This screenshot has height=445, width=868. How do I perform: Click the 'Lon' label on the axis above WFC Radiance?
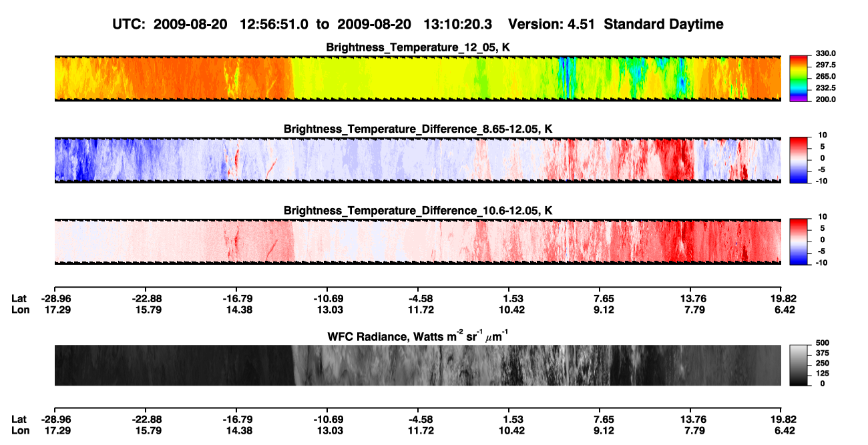(20, 310)
